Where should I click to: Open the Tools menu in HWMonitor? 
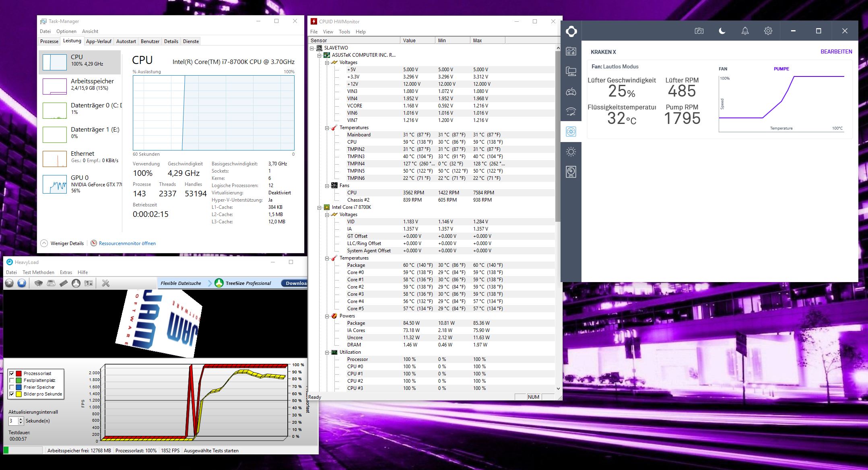(344, 32)
